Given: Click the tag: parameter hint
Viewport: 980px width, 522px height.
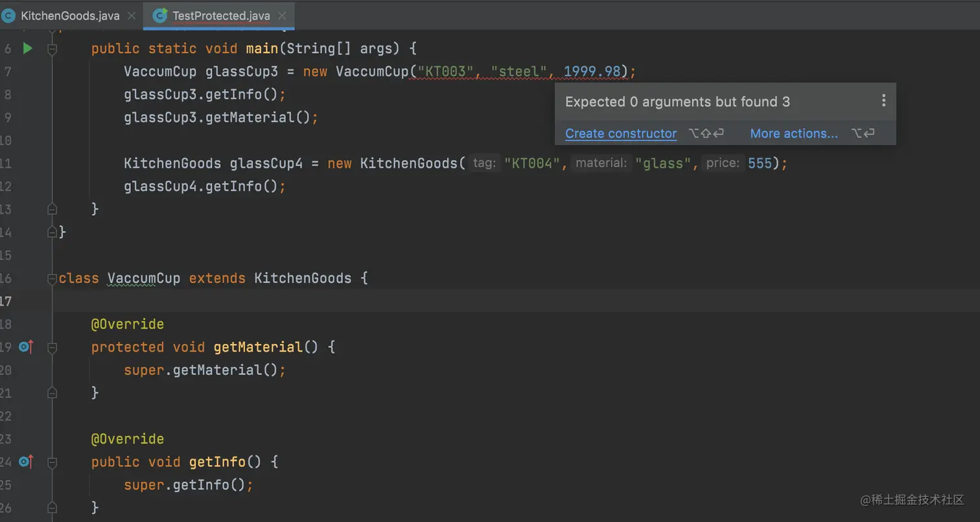Looking at the screenshot, I should click(484, 163).
